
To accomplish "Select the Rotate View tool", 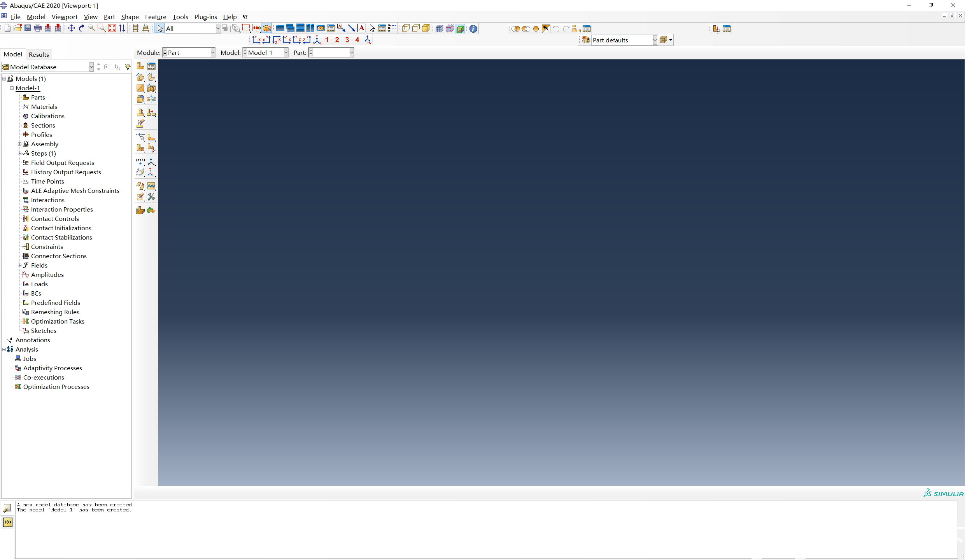I will coord(82,28).
